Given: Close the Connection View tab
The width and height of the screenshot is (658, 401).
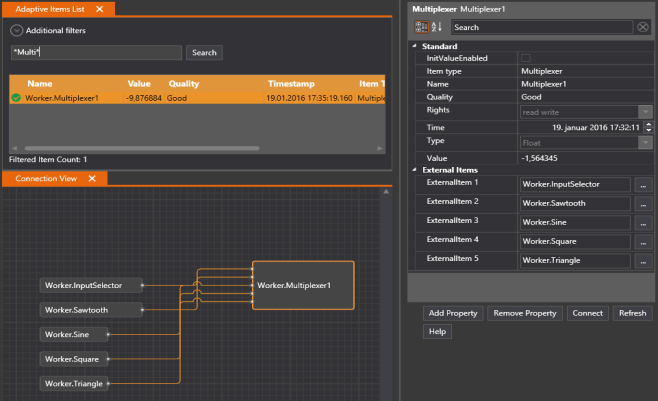Looking at the screenshot, I should 91,178.
